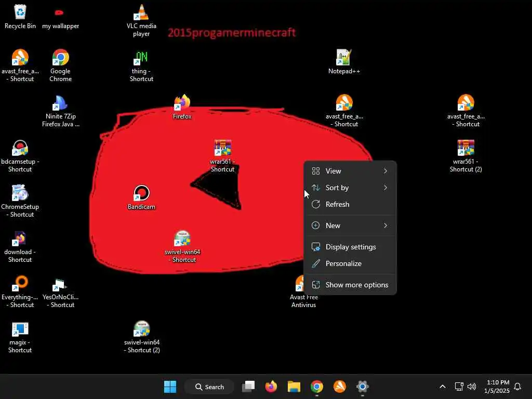Select avast_free_a shortcut beside Google Chrome
This screenshot has width=532, height=399.
click(x=20, y=65)
